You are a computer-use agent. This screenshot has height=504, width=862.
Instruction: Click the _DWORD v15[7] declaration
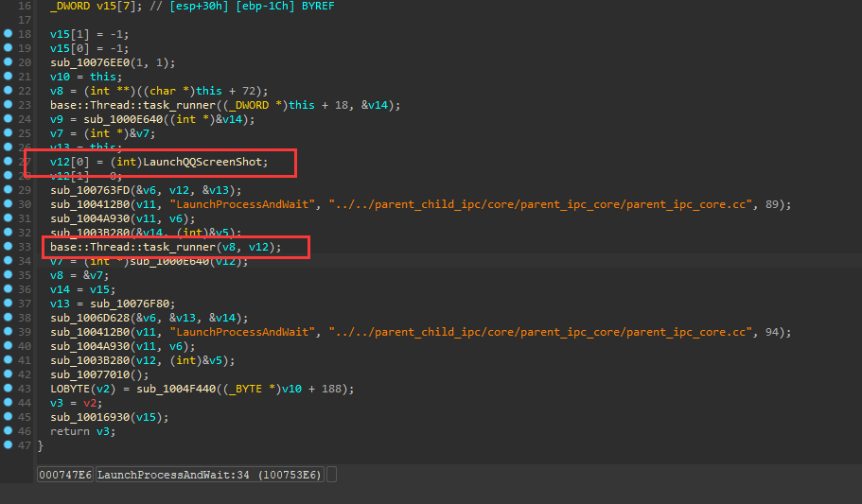point(96,6)
